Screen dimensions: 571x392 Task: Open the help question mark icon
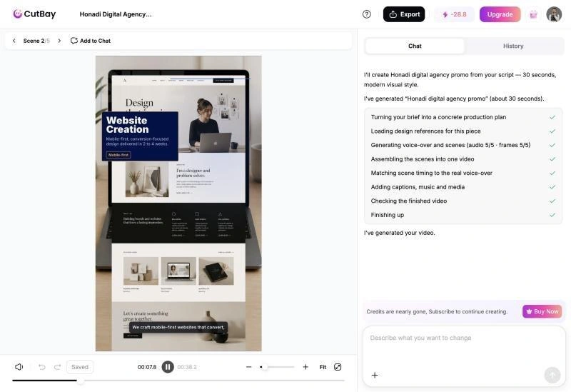[x=367, y=14]
